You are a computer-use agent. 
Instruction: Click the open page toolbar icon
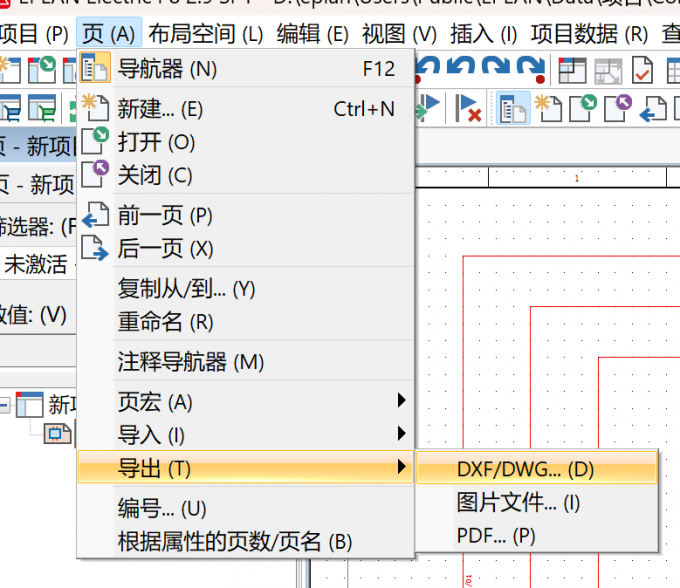pos(583,108)
